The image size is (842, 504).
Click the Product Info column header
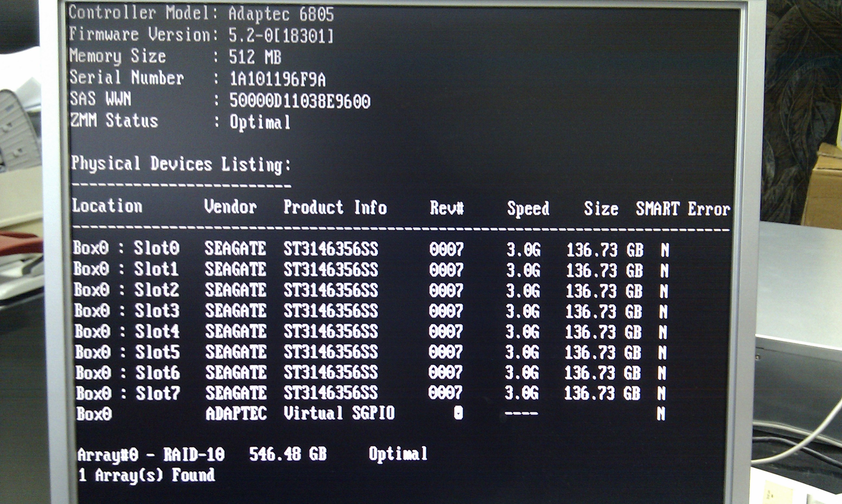click(335, 208)
